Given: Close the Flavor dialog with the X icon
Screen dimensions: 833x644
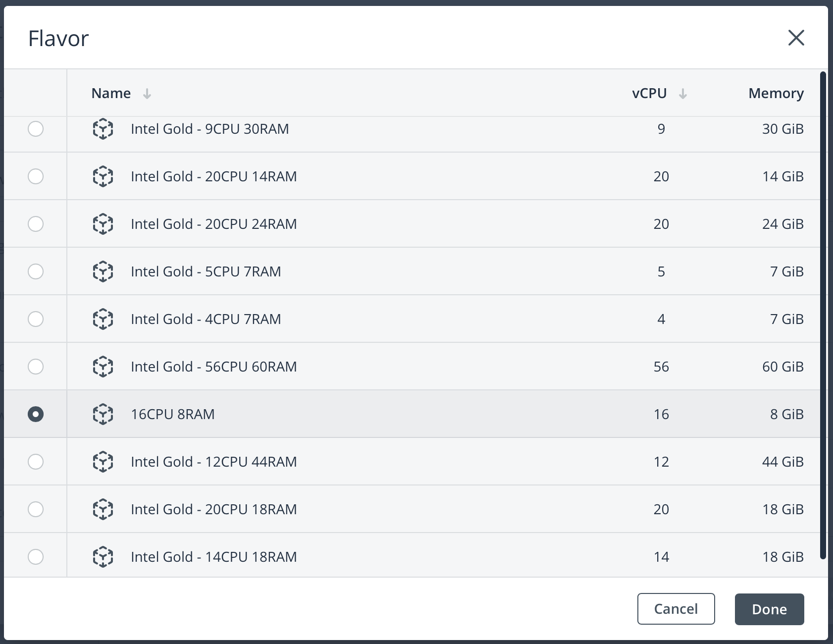Looking at the screenshot, I should coord(796,38).
